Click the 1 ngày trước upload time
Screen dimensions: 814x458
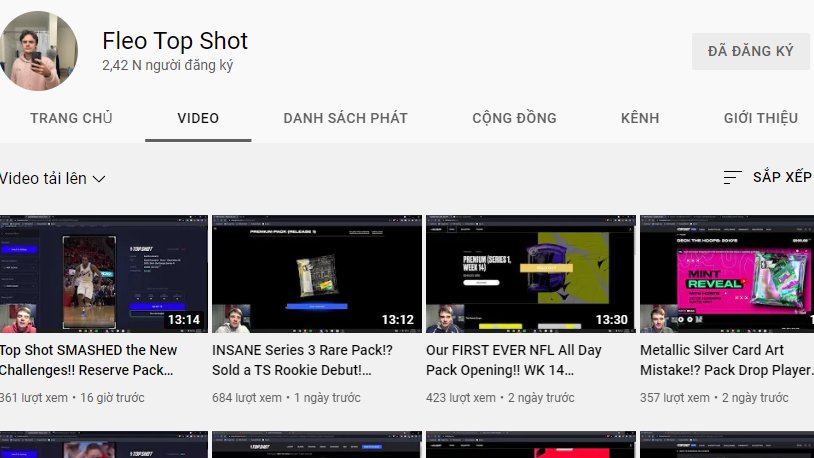[327, 398]
